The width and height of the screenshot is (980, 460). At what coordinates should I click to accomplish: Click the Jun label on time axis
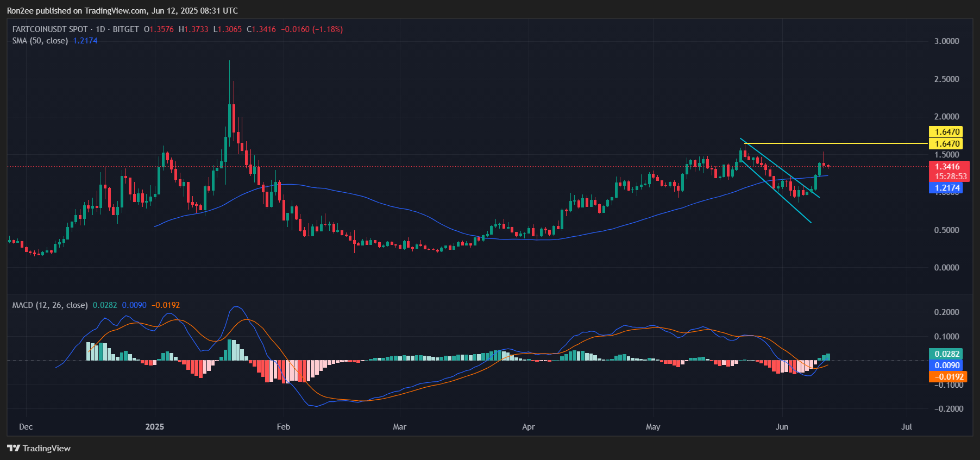tap(782, 427)
